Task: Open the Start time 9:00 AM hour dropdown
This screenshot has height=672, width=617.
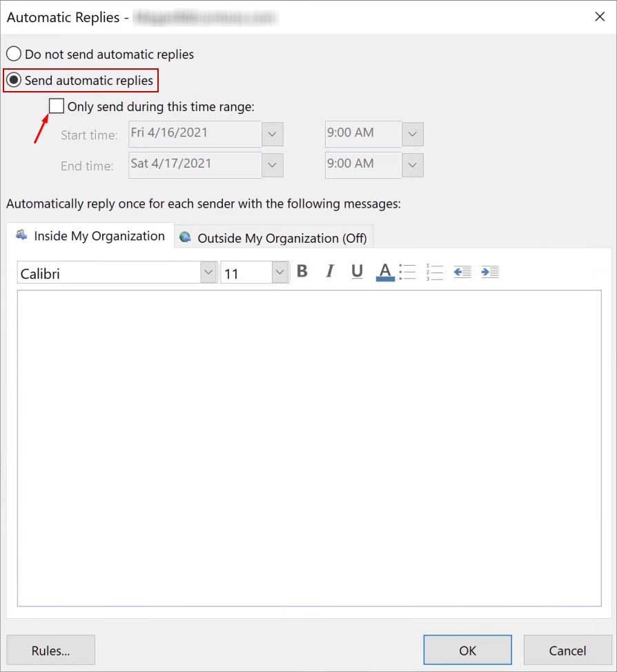Action: pyautogui.click(x=413, y=134)
